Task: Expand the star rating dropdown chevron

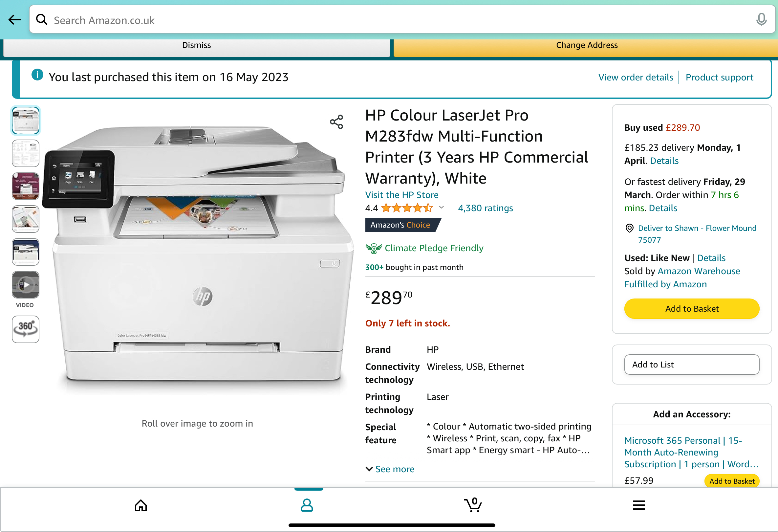Action: 442,208
